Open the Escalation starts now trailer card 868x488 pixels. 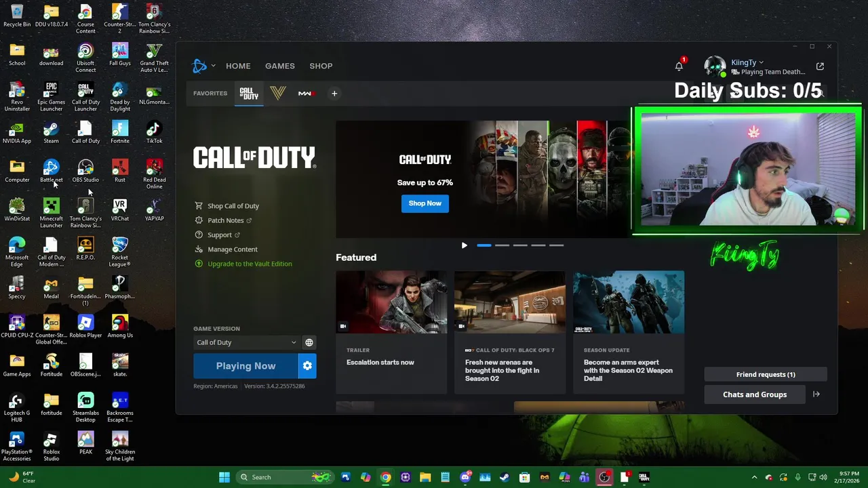click(391, 332)
